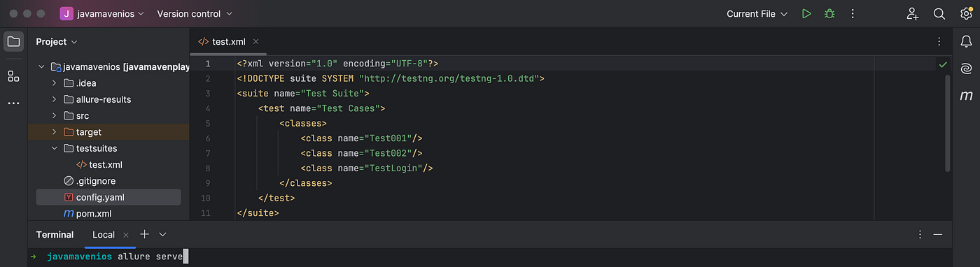Screen dimensions: 980x267
Task: Click the closing </suite> tag
Action: point(258,213)
